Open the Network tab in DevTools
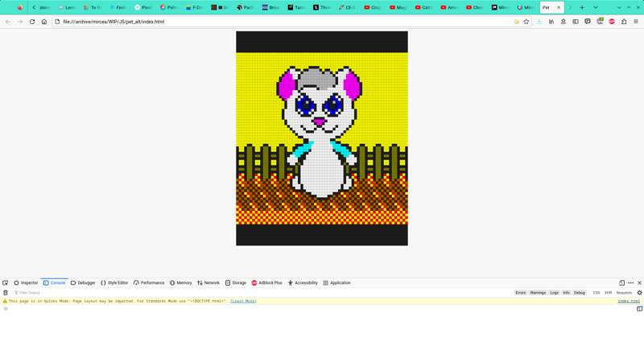The width and height of the screenshot is (644, 362). coord(208,283)
